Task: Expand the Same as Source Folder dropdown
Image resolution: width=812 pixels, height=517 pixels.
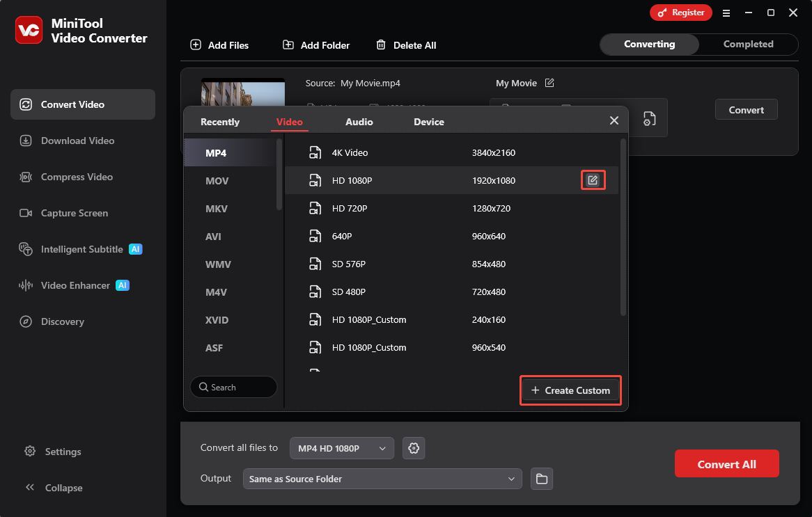Action: coord(382,479)
